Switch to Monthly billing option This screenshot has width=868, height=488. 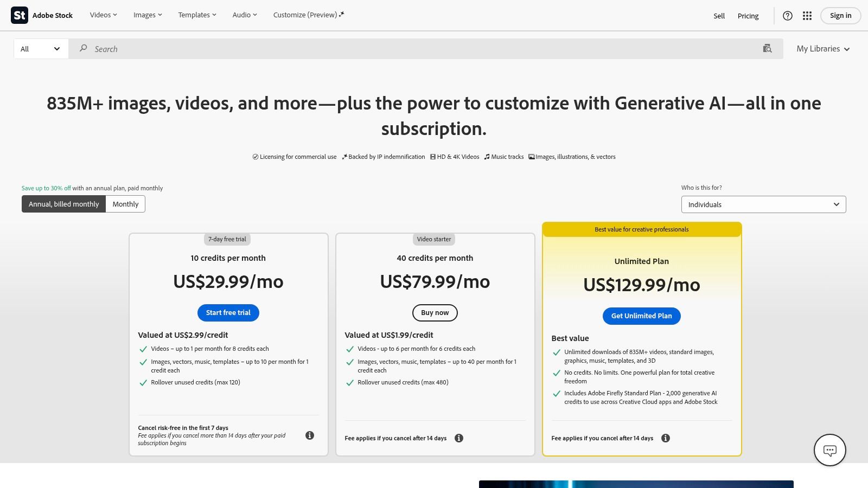coord(125,204)
